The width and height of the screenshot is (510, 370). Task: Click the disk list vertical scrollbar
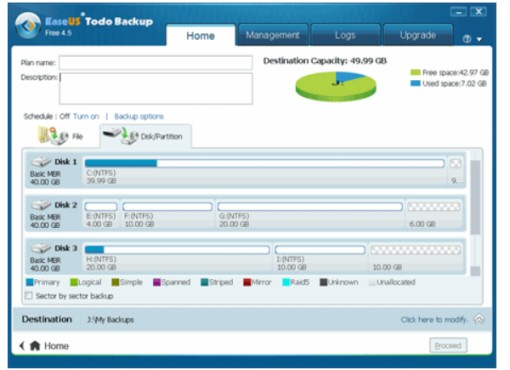(x=475, y=197)
